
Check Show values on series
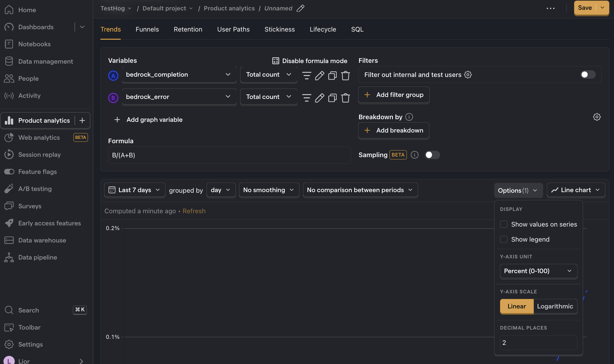(x=504, y=224)
